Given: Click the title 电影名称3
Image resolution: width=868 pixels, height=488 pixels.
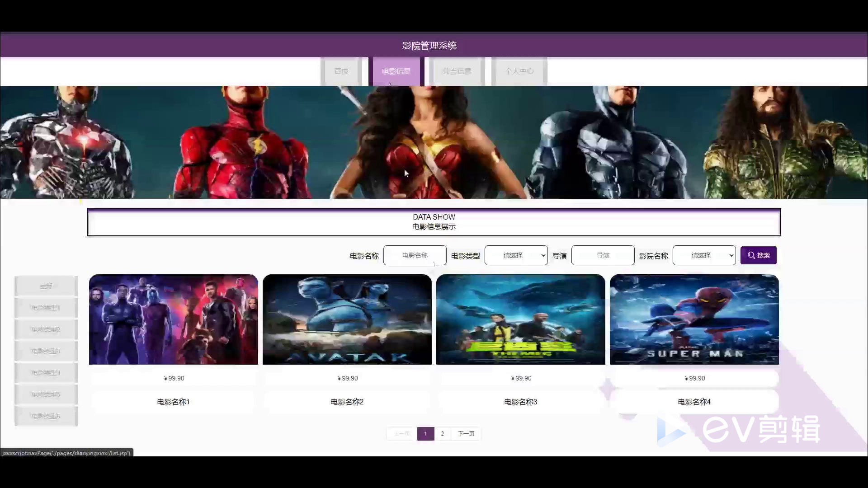Looking at the screenshot, I should (x=521, y=402).
